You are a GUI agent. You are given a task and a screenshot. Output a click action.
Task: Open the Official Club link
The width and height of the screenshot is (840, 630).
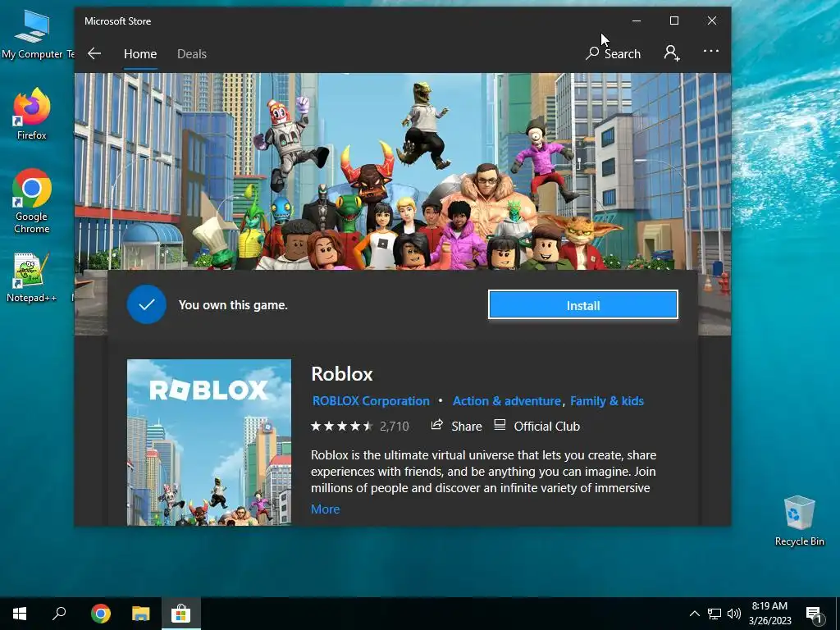coord(536,426)
